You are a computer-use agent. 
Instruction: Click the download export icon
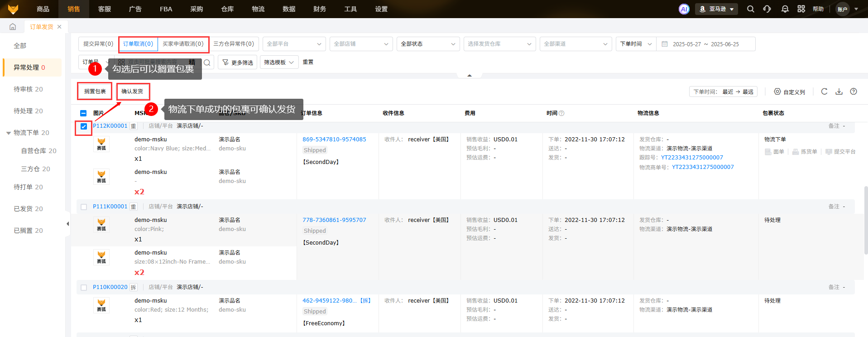[x=839, y=91]
